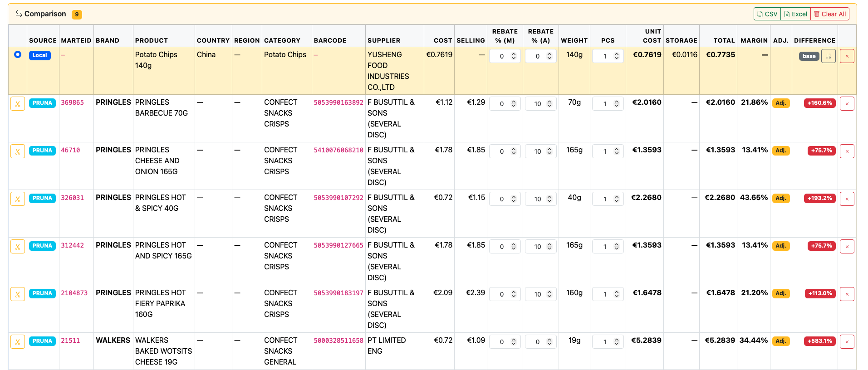
Task: Click the numeric sort icon beside base badge
Action: [828, 56]
